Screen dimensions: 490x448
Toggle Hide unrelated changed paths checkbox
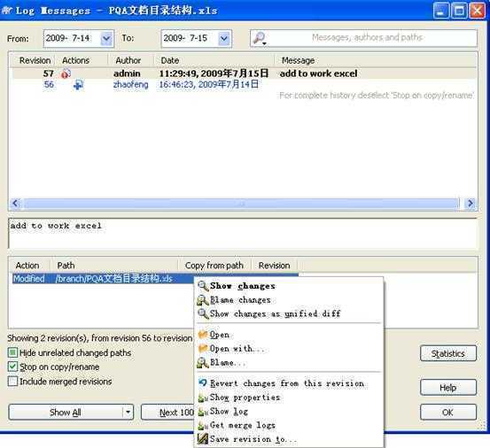click(12, 352)
